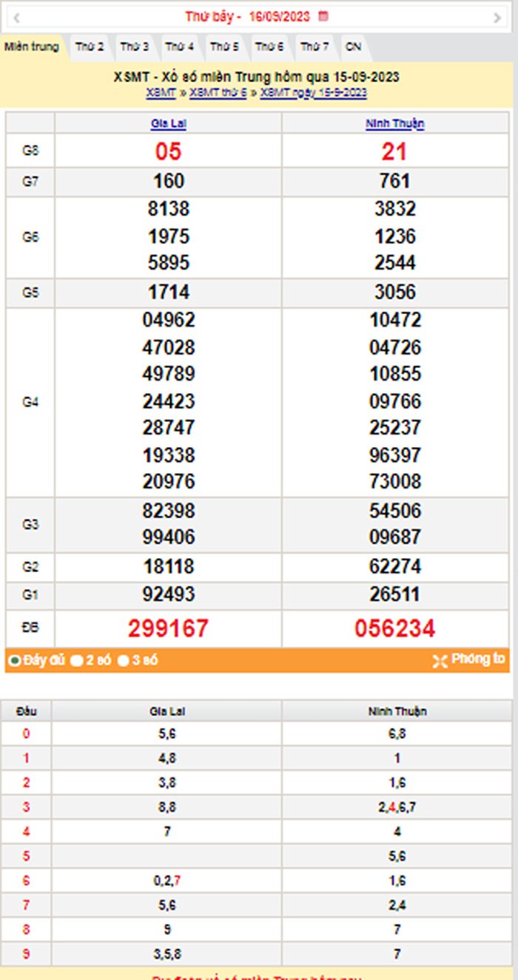Click the ĐB prize row label
The image size is (518, 980).
(x=30, y=628)
